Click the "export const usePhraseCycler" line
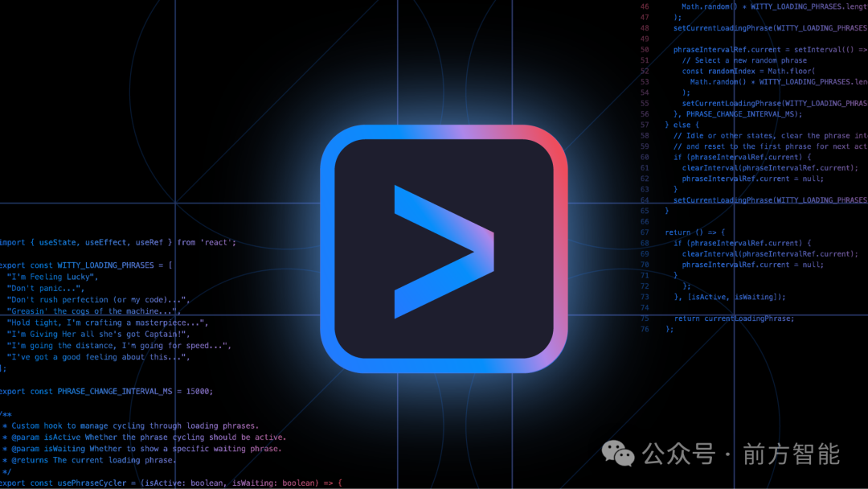Screen dimensions: 868x489 pos(171,483)
